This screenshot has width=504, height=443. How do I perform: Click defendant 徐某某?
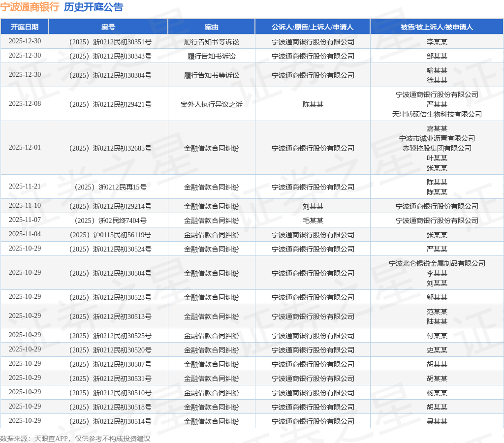tap(437, 80)
